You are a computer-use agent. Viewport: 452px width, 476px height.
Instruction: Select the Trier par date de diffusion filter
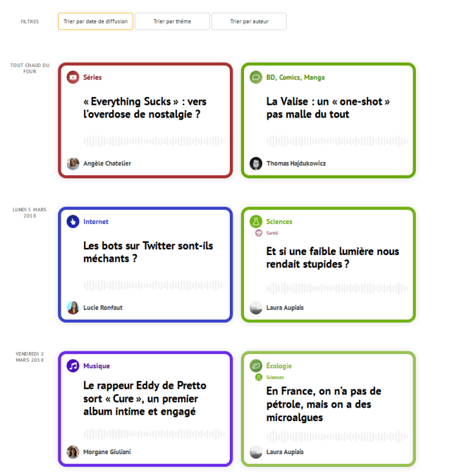pyautogui.click(x=96, y=21)
